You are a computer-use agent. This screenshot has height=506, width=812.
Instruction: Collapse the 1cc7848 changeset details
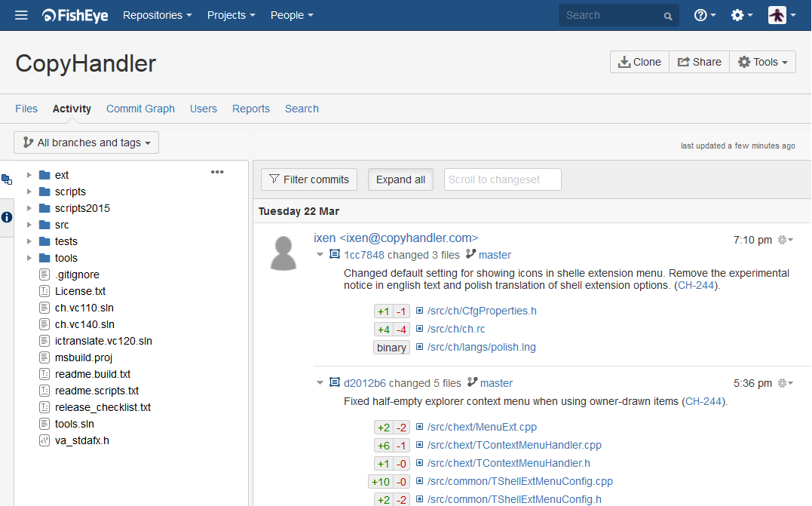click(320, 255)
